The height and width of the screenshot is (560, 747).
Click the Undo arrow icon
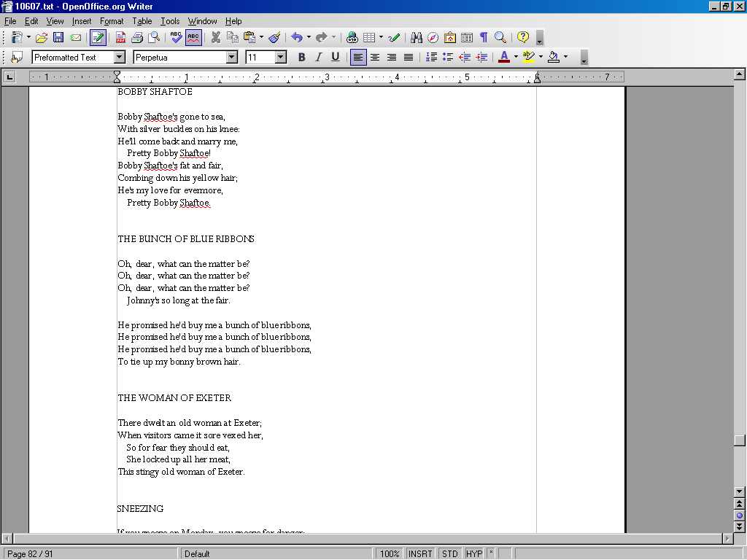pyautogui.click(x=296, y=37)
